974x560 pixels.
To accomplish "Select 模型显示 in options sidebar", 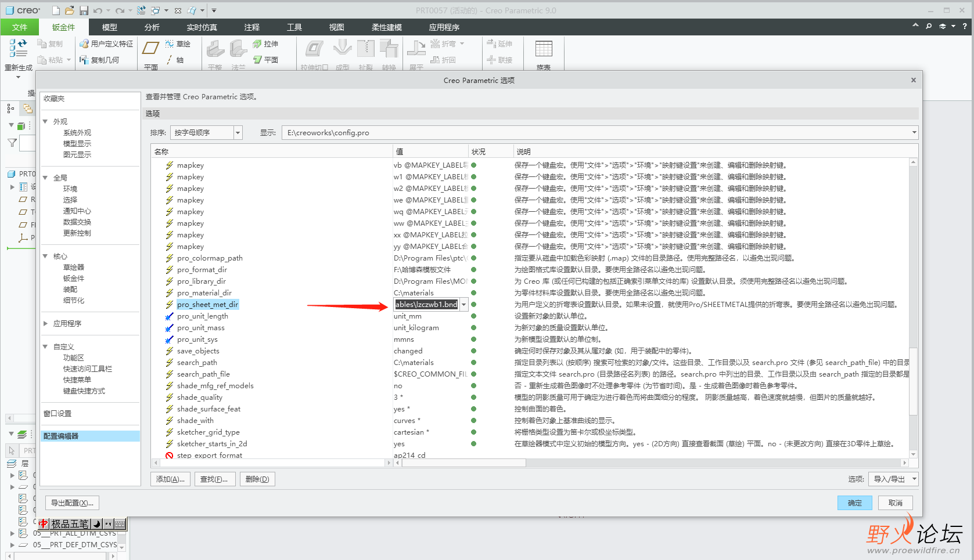I will (x=77, y=144).
